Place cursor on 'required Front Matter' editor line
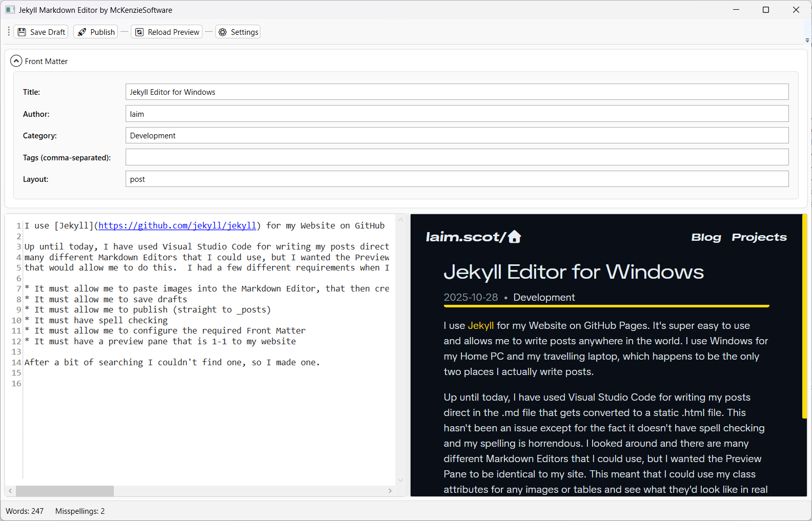 165,330
